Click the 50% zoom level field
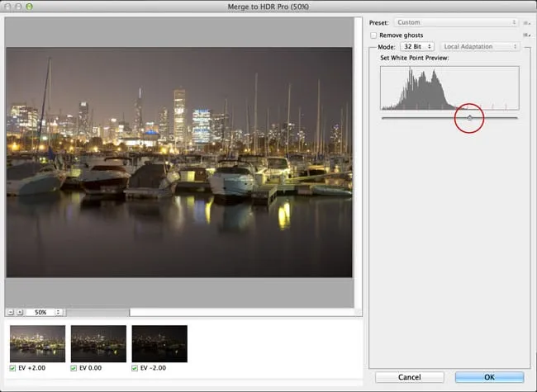537x392 pixels. (x=40, y=313)
